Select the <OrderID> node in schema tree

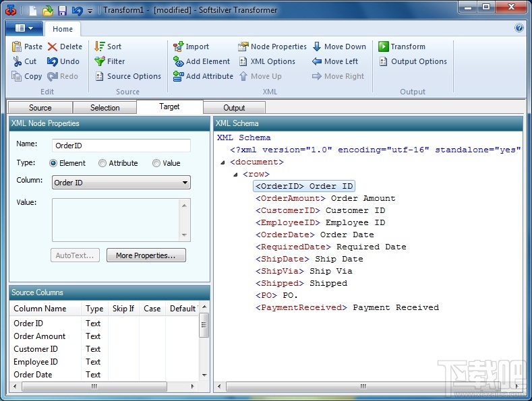(304, 186)
